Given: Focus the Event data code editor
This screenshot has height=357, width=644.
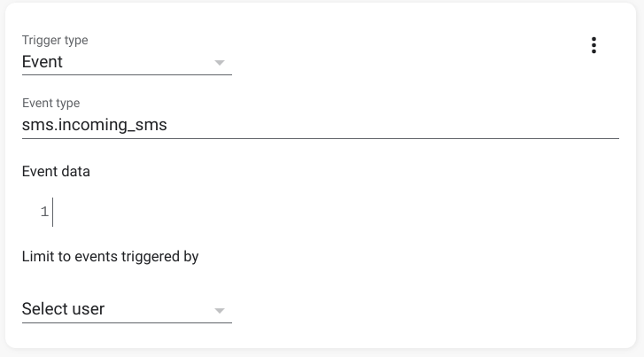Looking at the screenshot, I should 337,213.
